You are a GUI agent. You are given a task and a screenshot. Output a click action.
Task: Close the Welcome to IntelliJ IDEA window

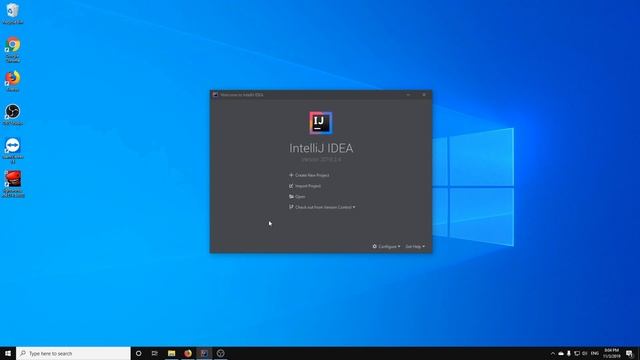[424, 95]
